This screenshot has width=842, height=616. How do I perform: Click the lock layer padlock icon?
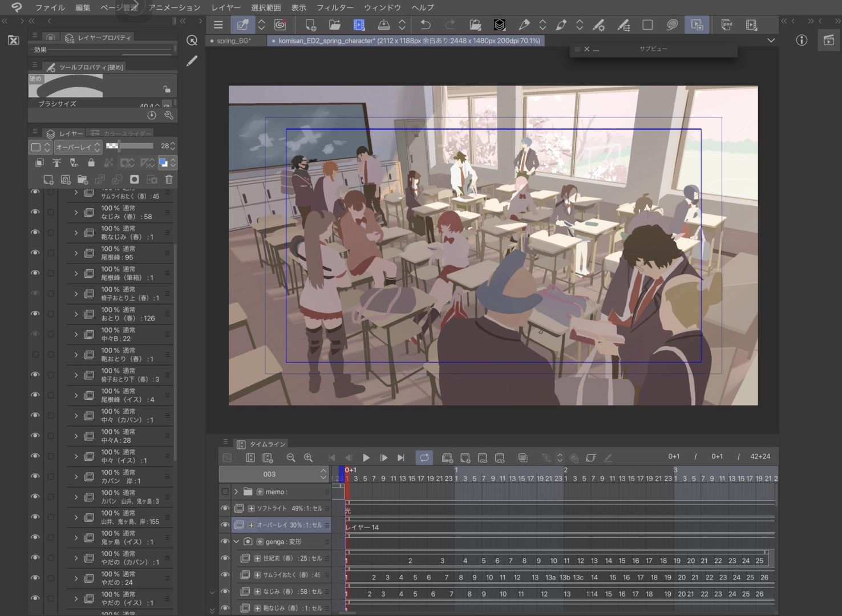(x=91, y=163)
